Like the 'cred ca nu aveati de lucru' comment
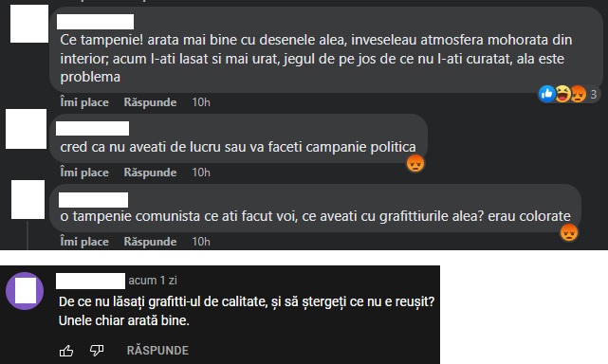This screenshot has width=608, height=364. click(x=84, y=173)
